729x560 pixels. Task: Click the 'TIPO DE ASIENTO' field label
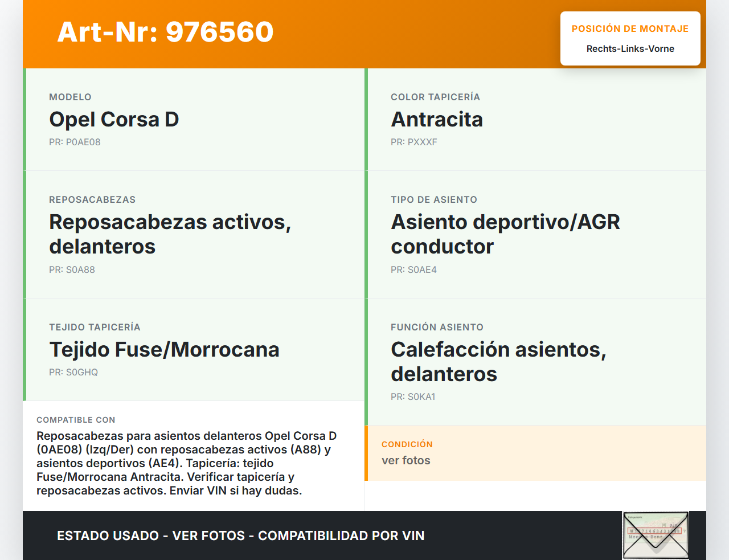tap(434, 199)
